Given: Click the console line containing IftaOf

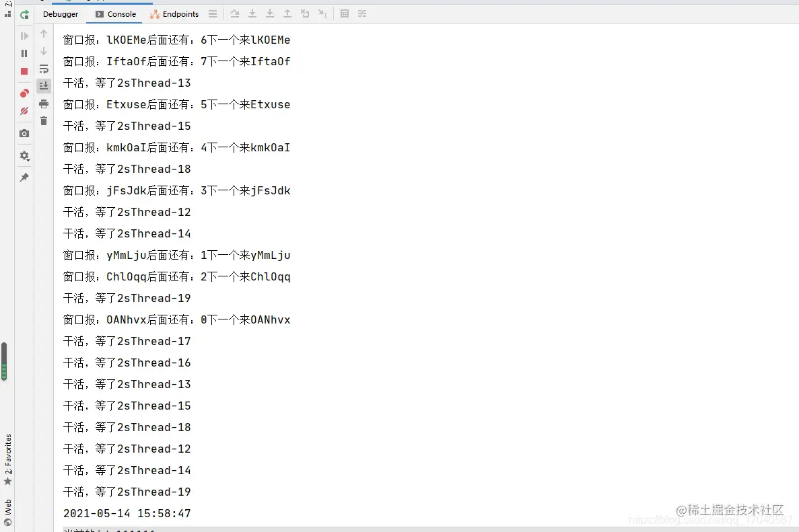Looking at the screenshot, I should 176,61.
